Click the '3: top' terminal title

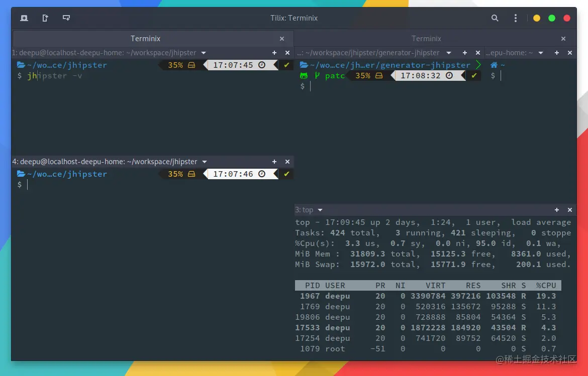304,210
